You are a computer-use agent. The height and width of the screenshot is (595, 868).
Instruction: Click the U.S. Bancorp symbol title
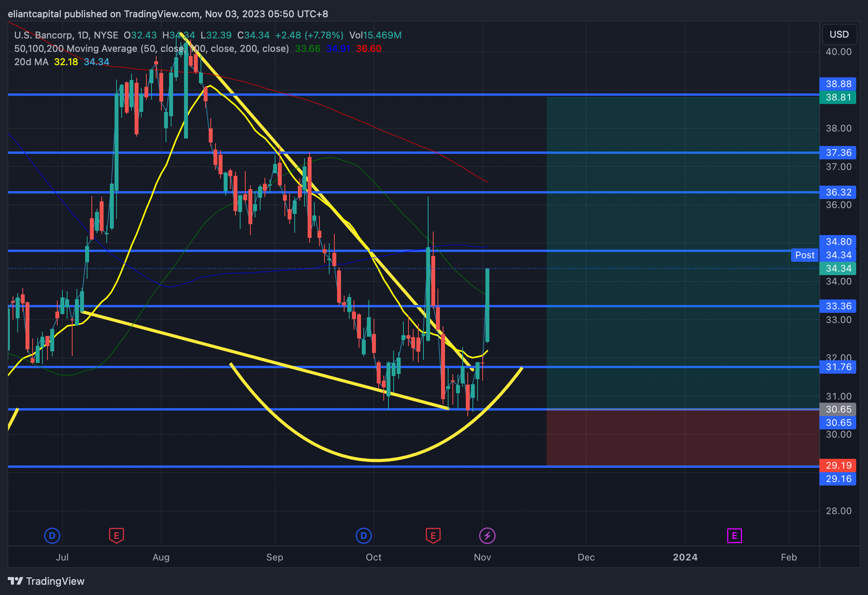(43, 35)
